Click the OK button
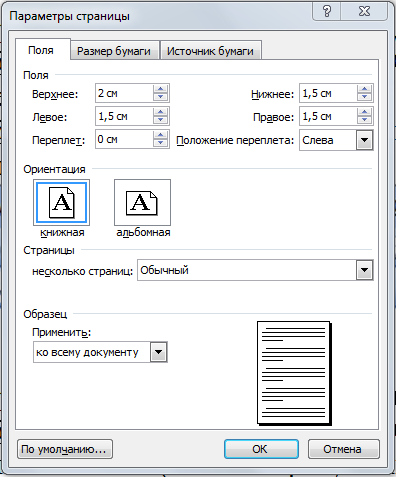 click(261, 449)
